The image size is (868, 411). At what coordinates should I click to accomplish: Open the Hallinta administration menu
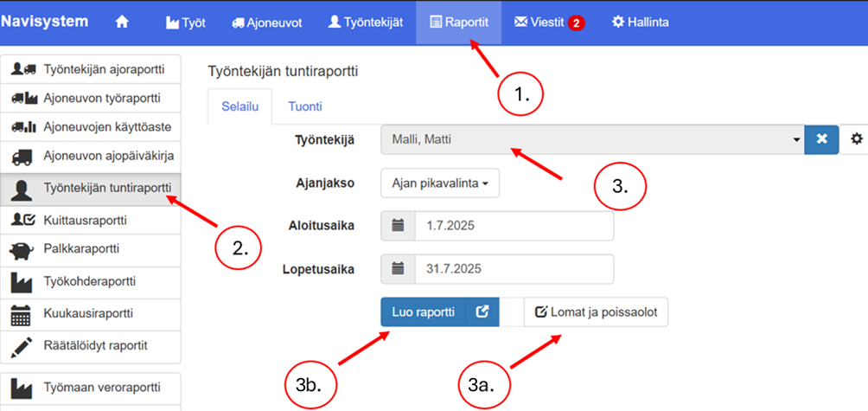coord(640,22)
